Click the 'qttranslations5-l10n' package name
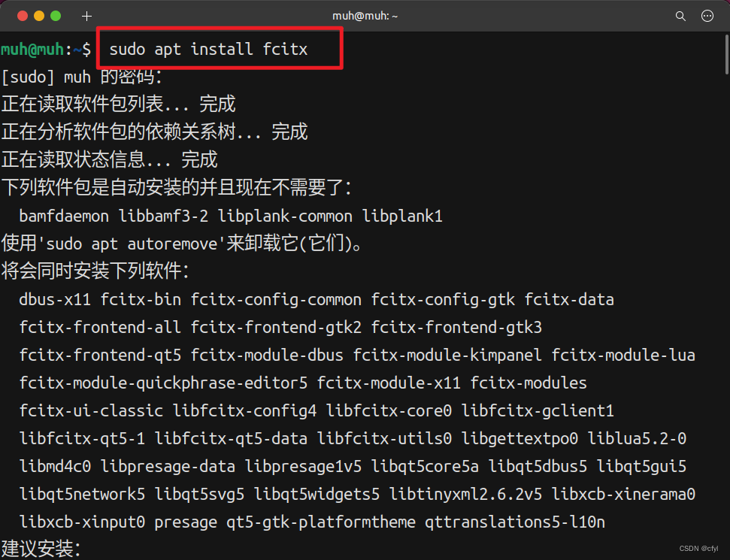The width and height of the screenshot is (730, 560). click(515, 522)
